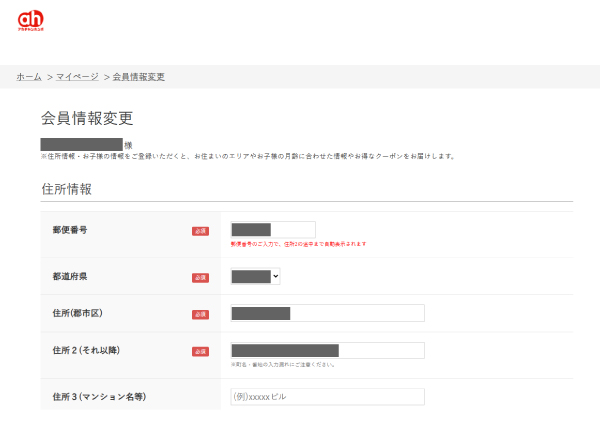This screenshot has width=600, height=431.
Task: Click the 住所(郡市区) label
Action: tap(78, 313)
